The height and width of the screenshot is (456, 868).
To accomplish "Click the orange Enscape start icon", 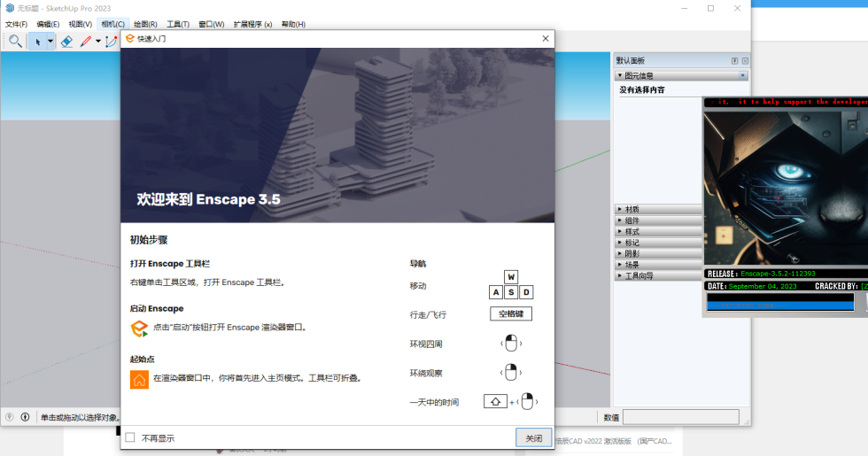I will [x=139, y=328].
